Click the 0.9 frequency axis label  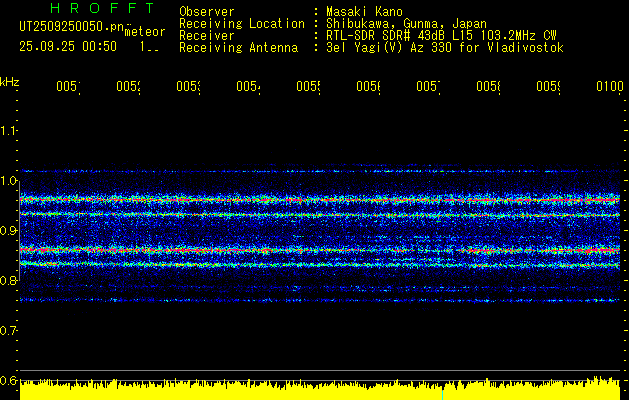[x=8, y=231]
